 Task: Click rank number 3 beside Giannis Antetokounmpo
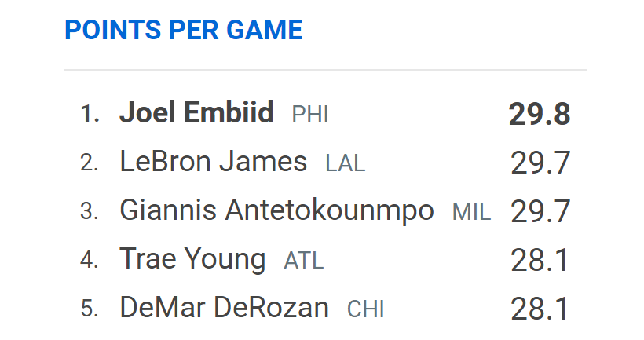point(90,212)
